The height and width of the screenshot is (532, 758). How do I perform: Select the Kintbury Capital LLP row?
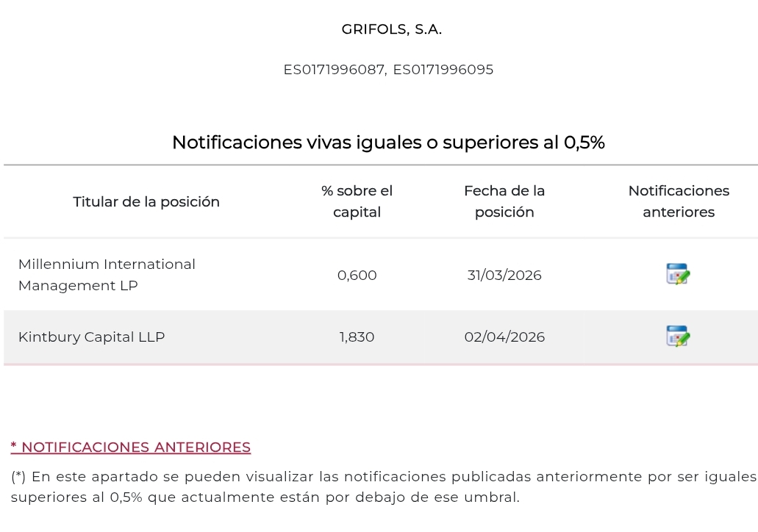[x=90, y=337]
